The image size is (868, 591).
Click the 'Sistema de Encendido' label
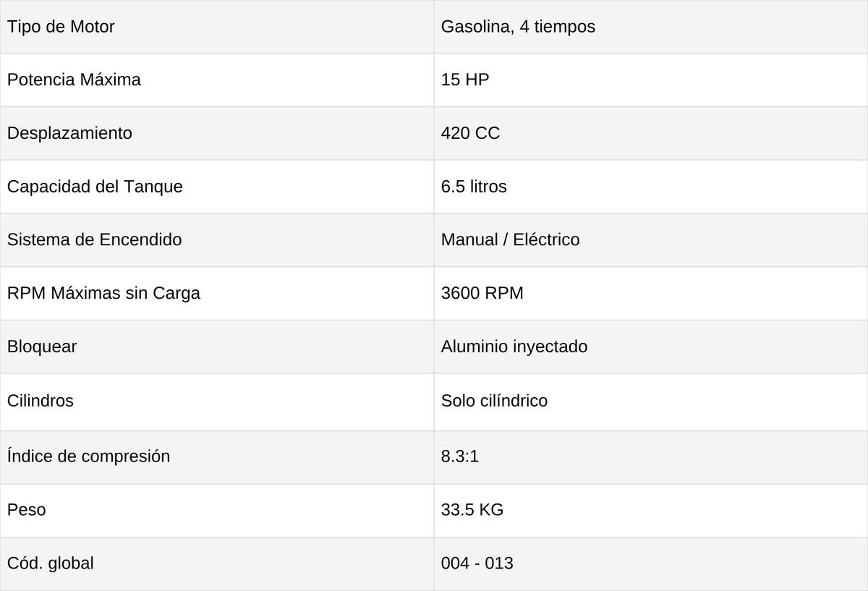point(94,239)
